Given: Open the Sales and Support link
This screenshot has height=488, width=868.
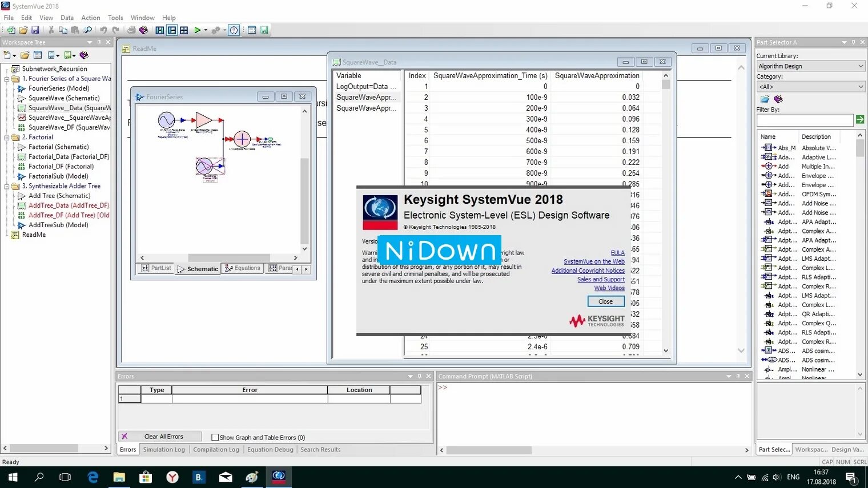Looking at the screenshot, I should [601, 280].
